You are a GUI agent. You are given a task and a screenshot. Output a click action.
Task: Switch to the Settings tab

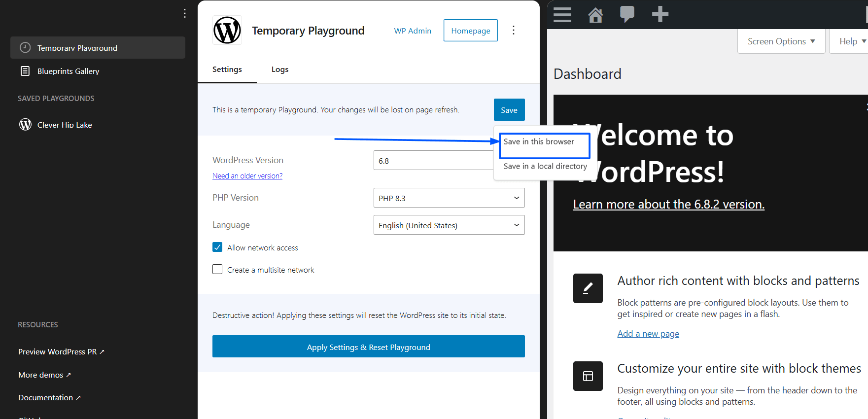[227, 70]
